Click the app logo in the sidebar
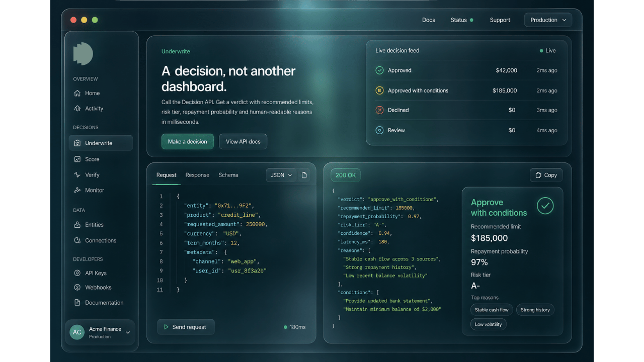This screenshot has height=362, width=644. pyautogui.click(x=83, y=53)
